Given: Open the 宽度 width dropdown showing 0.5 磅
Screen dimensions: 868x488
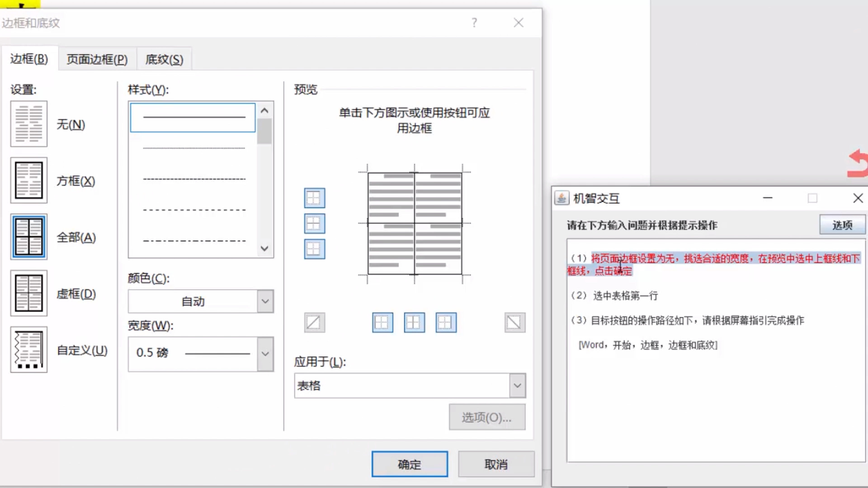Looking at the screenshot, I should click(x=265, y=354).
